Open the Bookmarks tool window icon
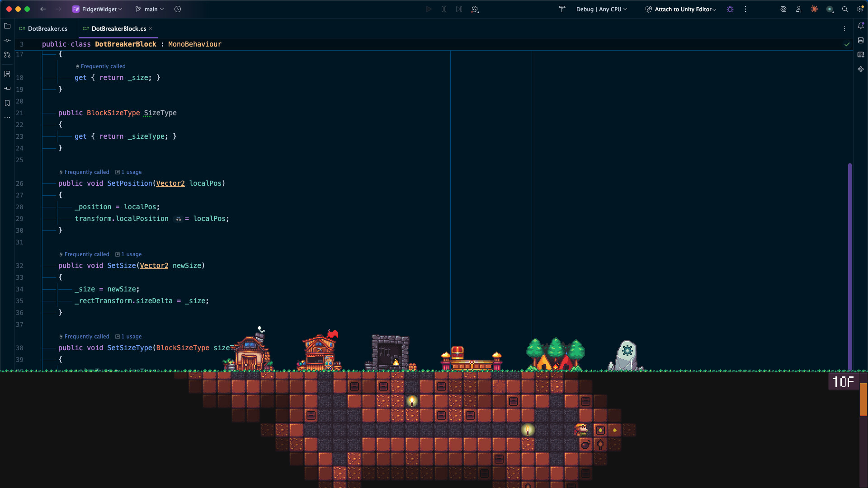This screenshot has height=488, width=868. click(x=7, y=103)
